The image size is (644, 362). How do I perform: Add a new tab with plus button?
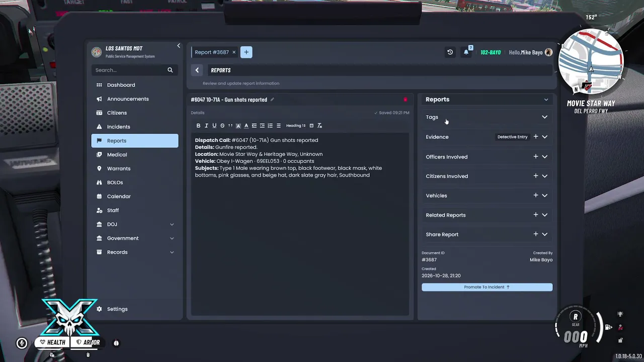(246, 52)
